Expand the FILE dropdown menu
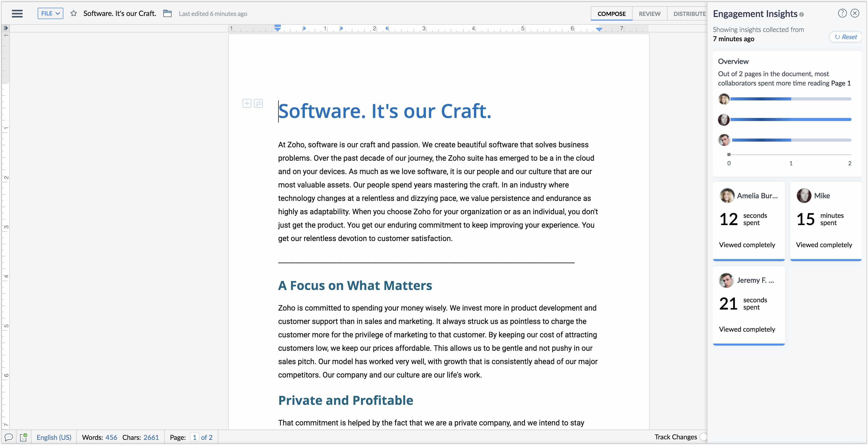 50,13
